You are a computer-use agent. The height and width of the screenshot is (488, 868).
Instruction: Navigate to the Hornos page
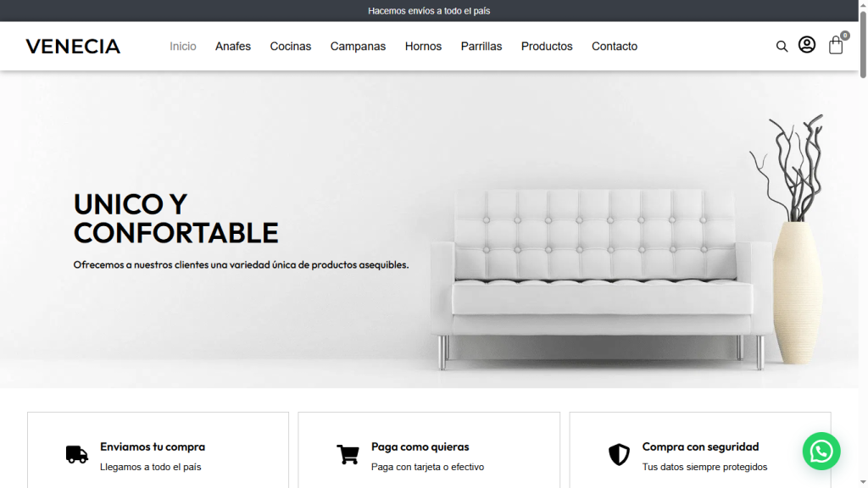(x=424, y=47)
